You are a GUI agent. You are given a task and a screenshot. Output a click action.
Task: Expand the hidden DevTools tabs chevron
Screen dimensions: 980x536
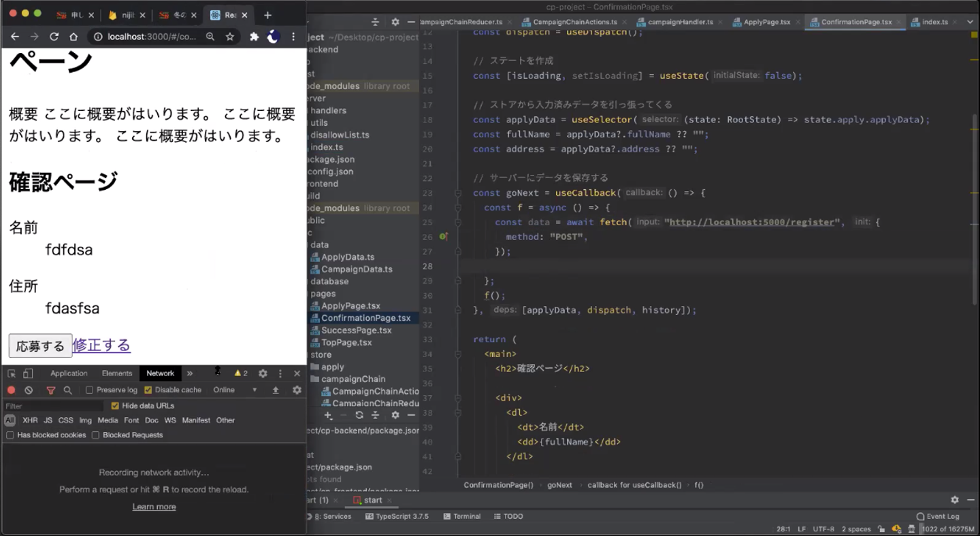point(190,373)
